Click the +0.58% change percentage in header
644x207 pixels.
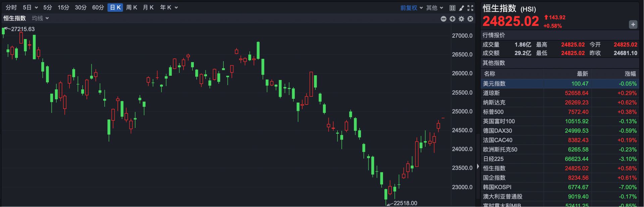click(552, 26)
